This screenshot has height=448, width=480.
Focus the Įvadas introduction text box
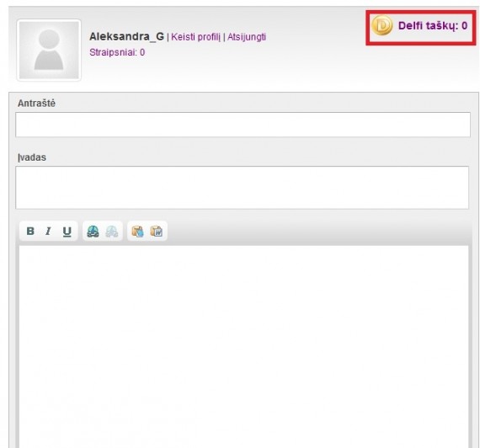(x=243, y=188)
